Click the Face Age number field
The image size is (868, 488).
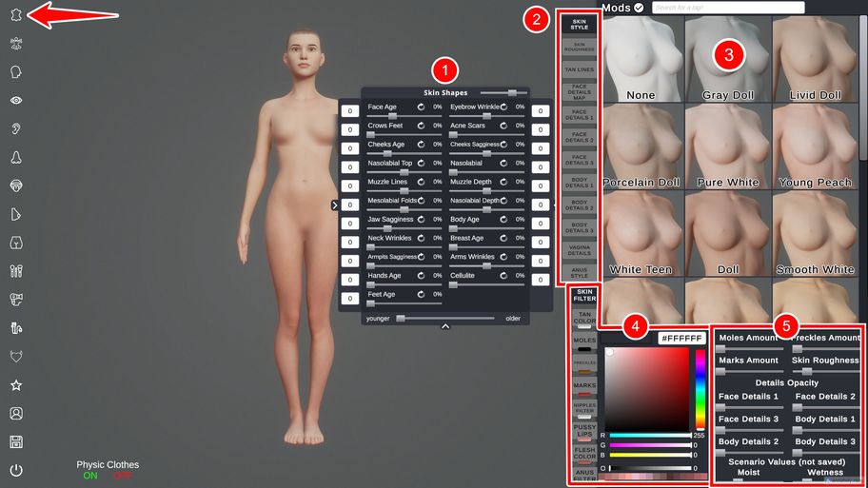click(x=350, y=111)
